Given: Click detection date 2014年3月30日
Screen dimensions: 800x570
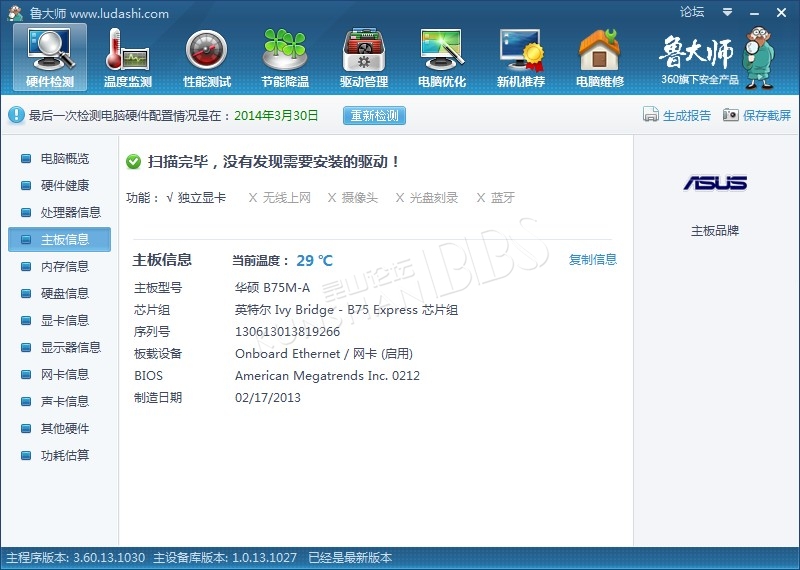Looking at the screenshot, I should click(x=276, y=116).
